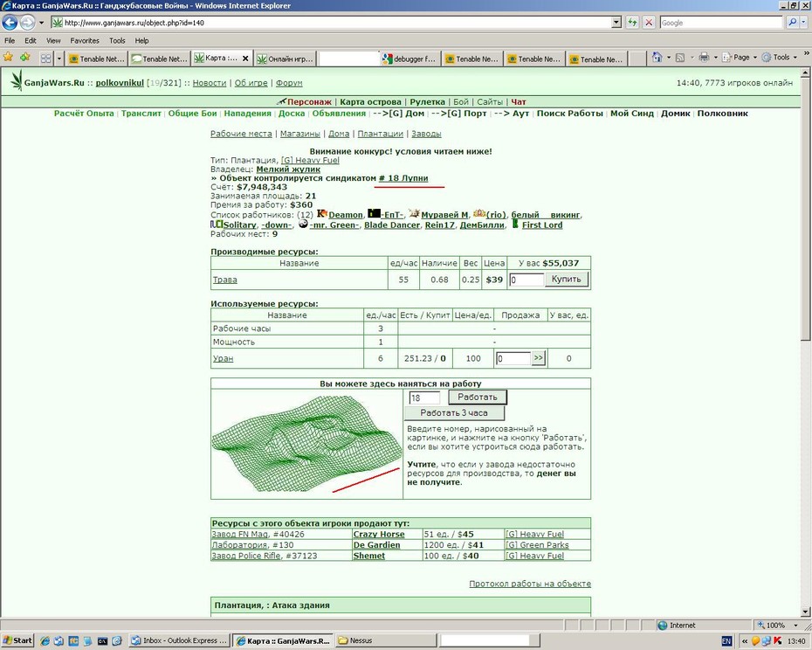Open the Tools gear menu in command bar

point(779,58)
